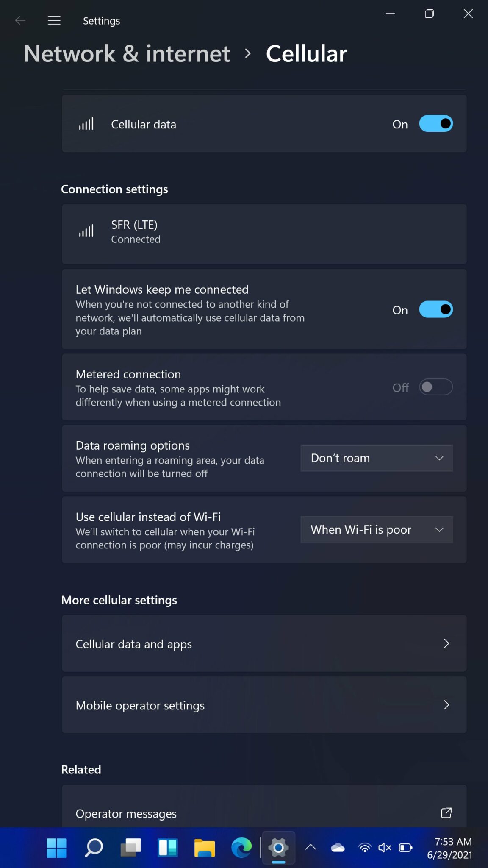This screenshot has width=488, height=868.
Task: Open the Start menu
Action: tap(56, 848)
